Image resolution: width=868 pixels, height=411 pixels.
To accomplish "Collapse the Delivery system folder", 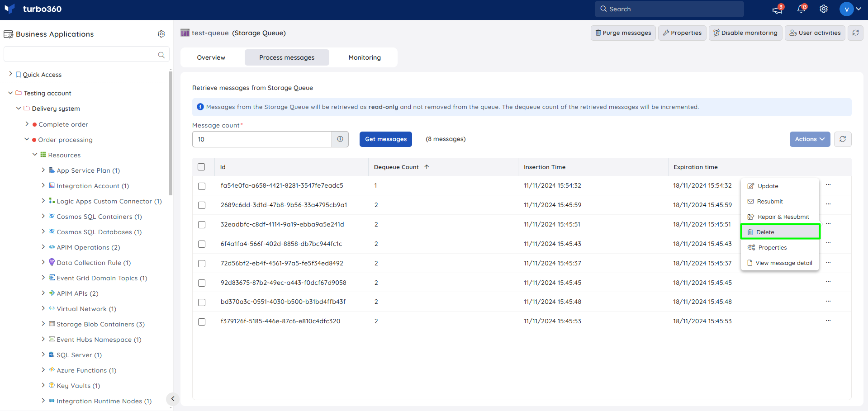I will (19, 108).
